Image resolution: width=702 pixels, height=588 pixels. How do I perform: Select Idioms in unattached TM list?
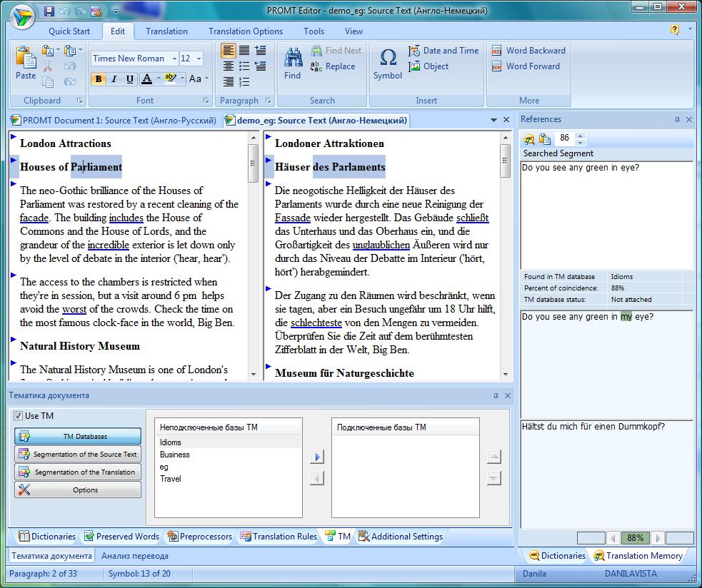click(x=229, y=442)
